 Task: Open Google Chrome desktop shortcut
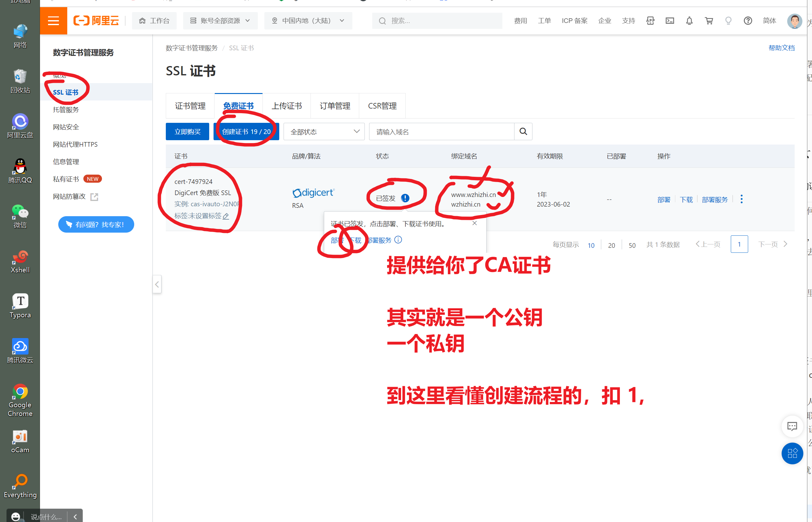point(20,400)
